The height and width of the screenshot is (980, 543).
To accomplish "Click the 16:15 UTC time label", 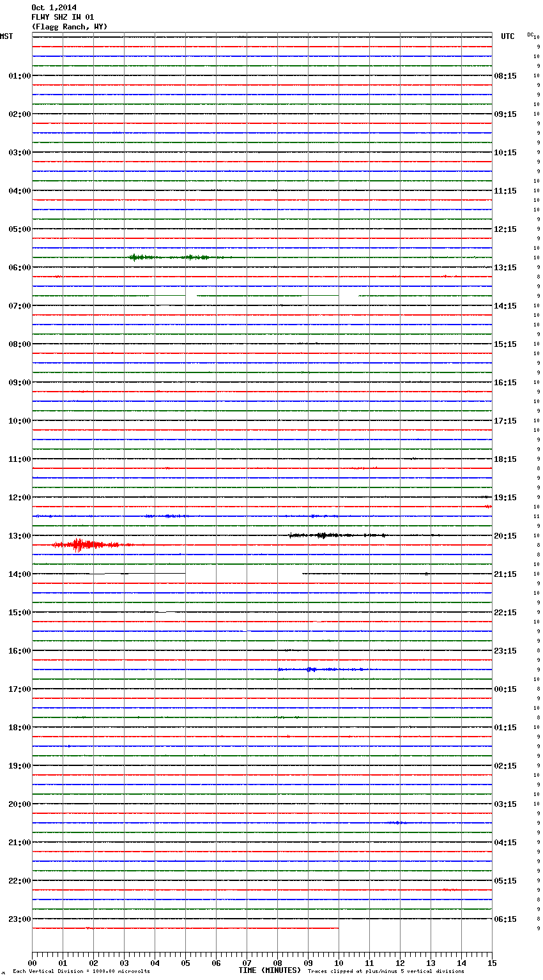I will pos(505,383).
